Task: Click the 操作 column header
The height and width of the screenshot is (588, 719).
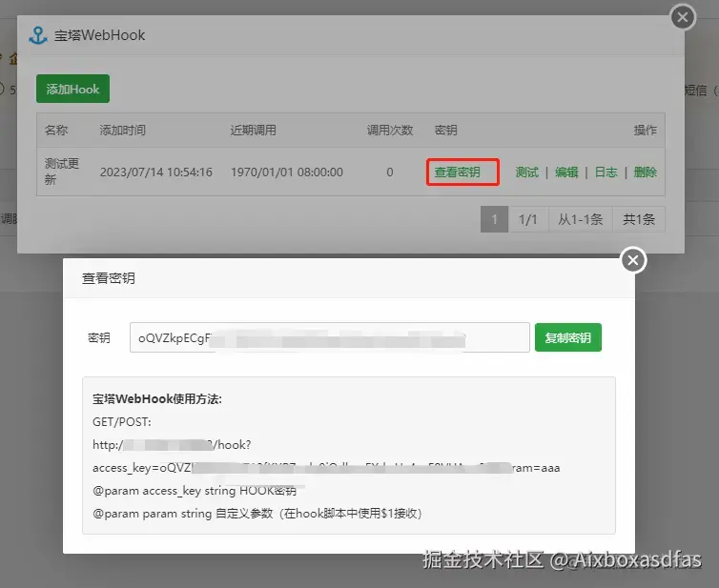Action: click(646, 131)
